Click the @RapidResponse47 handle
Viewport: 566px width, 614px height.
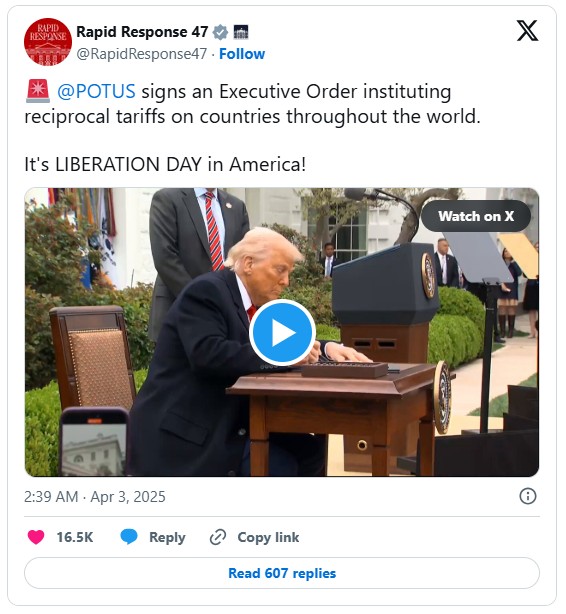tap(141, 54)
